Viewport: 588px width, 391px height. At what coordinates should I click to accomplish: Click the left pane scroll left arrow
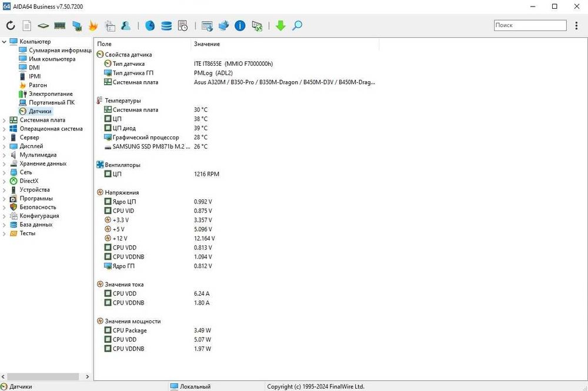coord(3,376)
